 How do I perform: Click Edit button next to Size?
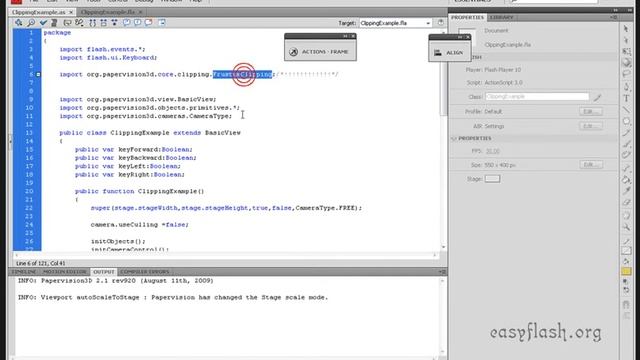[591, 164]
